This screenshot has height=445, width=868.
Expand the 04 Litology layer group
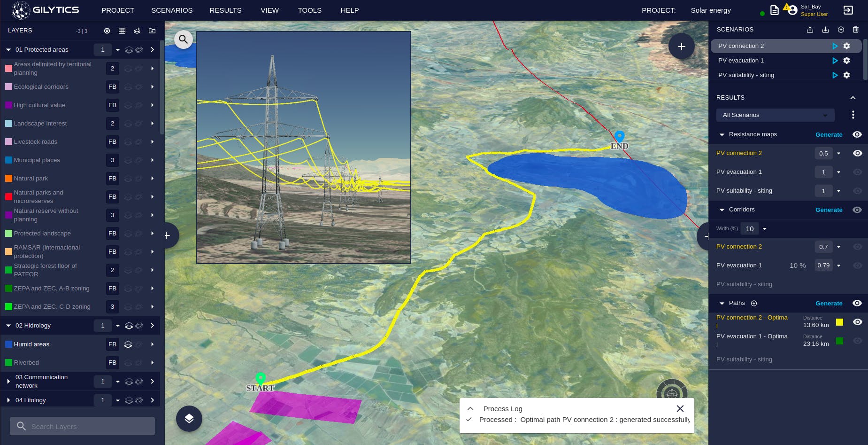pos(8,400)
